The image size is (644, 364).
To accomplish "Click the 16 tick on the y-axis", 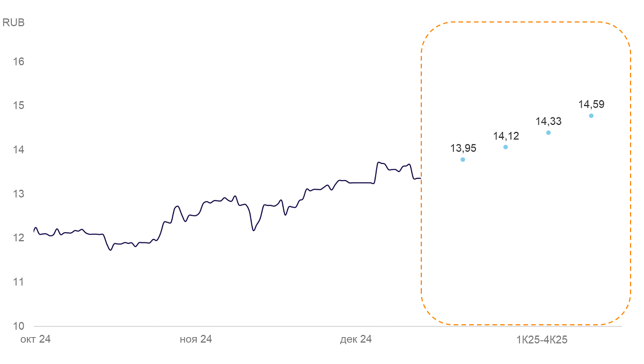I will point(19,61).
